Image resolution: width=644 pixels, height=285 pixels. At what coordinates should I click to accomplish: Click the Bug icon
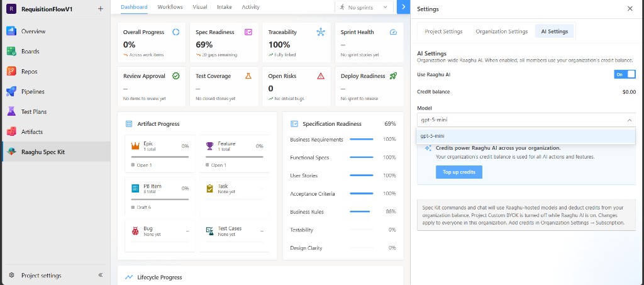(135, 231)
